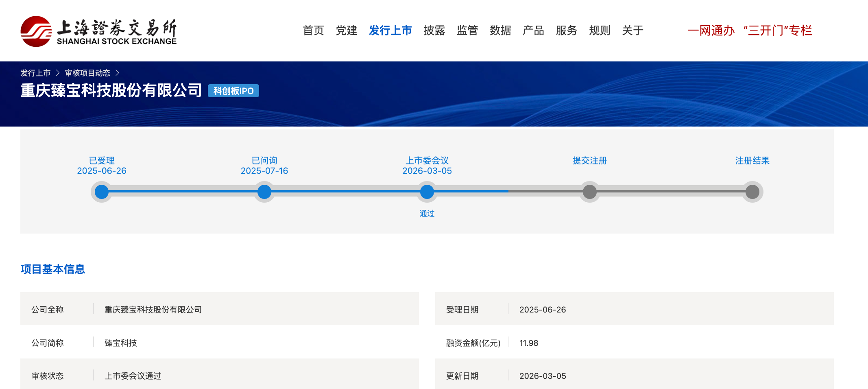Open the "三开门"专栏 link
The width and height of the screenshot is (868, 389).
coord(777,31)
